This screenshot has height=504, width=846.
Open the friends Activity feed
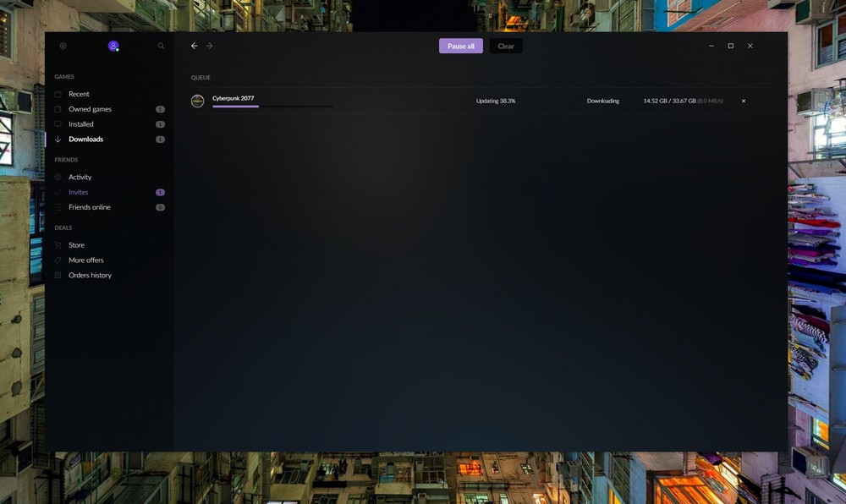80,178
